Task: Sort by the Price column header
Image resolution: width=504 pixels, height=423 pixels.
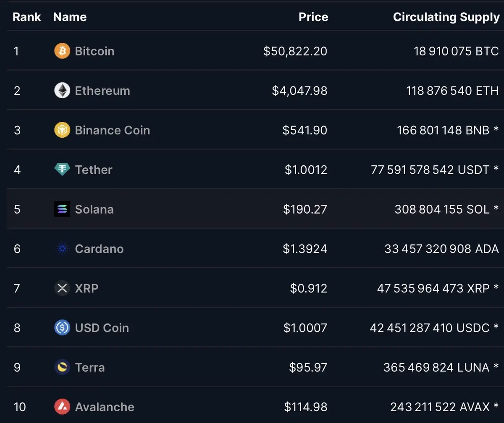Action: 313,17
